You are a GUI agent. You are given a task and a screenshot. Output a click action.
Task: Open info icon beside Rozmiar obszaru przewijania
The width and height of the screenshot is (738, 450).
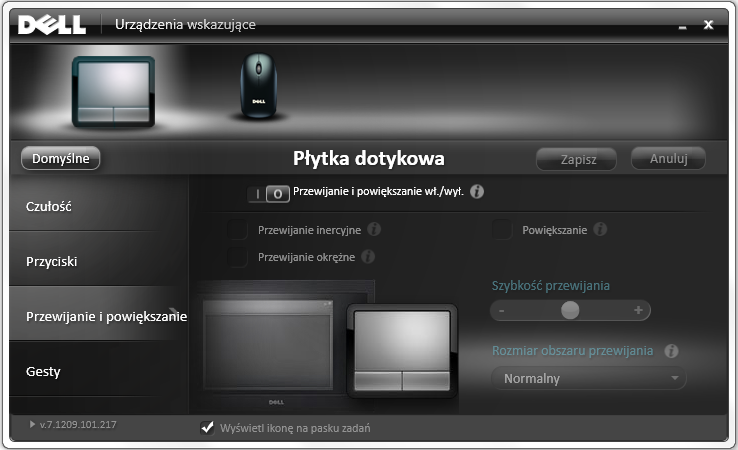671,351
